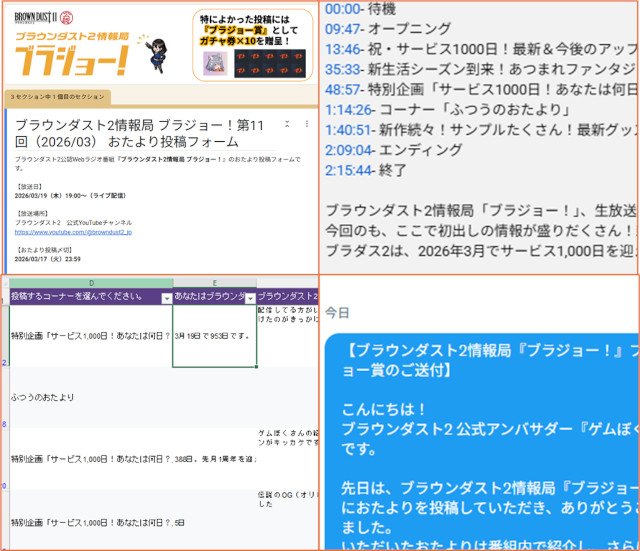Open the three-dot menu beside form title
This screenshot has height=551, width=640.
coord(305,124)
